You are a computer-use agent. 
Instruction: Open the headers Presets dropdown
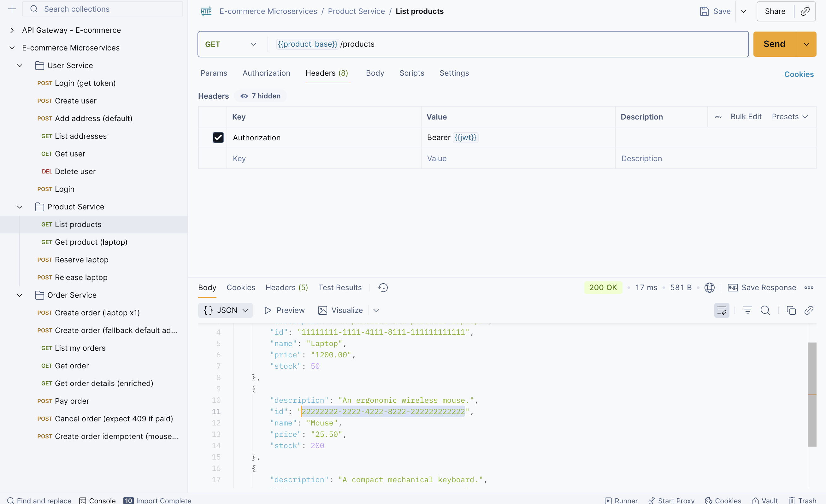coord(790,116)
